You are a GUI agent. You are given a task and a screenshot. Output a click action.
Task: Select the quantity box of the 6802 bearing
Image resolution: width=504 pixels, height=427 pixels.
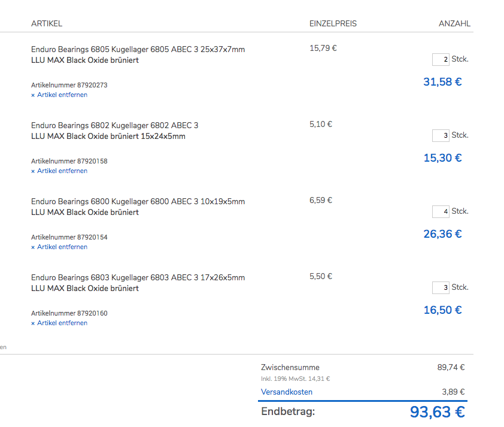click(441, 135)
